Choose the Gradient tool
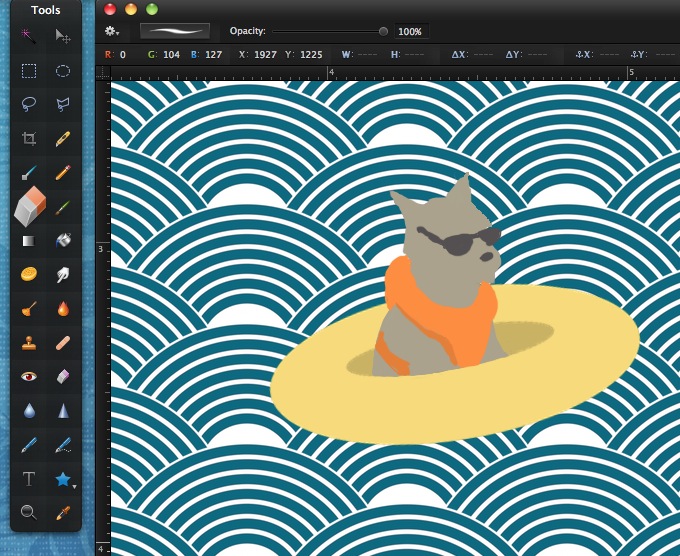 click(x=29, y=241)
